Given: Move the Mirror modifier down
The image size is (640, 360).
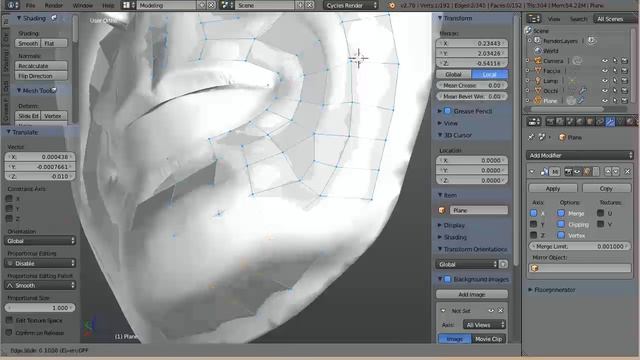Looking at the screenshot, I should tap(616, 172).
